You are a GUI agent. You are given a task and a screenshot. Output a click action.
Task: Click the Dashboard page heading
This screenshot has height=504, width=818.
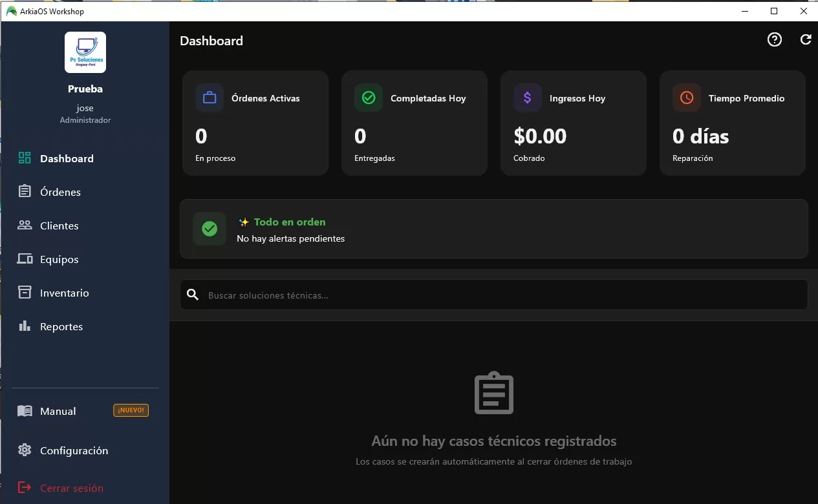pos(211,41)
